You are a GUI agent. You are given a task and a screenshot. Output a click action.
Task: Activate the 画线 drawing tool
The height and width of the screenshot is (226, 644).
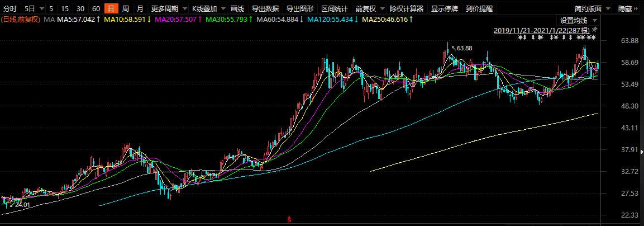[237, 8]
